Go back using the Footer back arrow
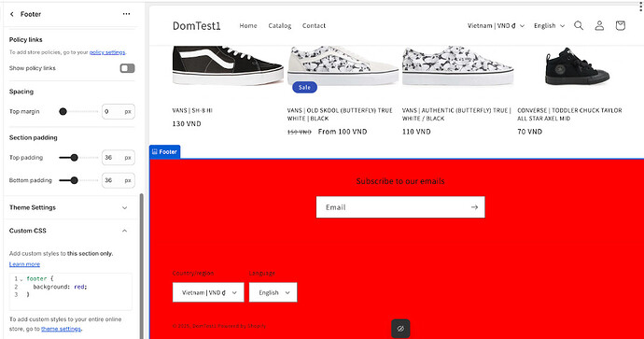 (x=12, y=14)
